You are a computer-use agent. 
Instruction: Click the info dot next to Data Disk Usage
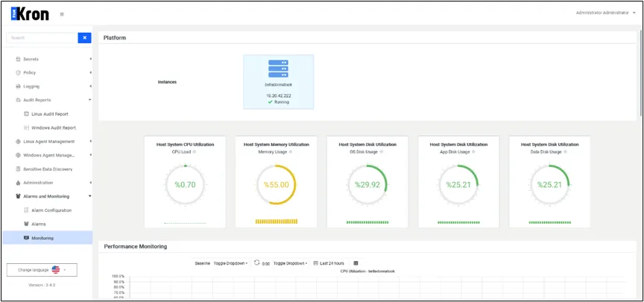pyautogui.click(x=566, y=152)
